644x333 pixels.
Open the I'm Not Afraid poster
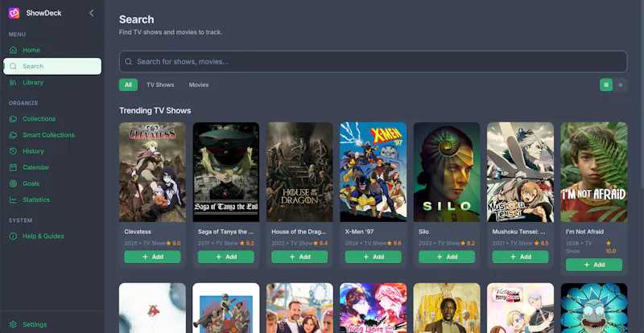(x=594, y=172)
